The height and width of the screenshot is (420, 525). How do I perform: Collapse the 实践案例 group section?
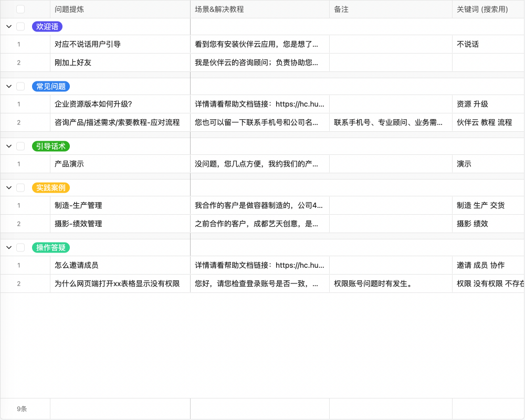pos(8,187)
